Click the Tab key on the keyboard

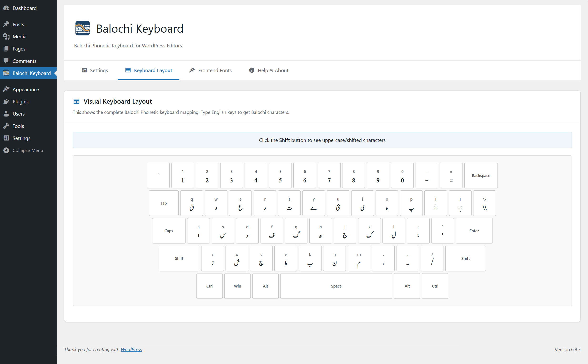(x=164, y=203)
